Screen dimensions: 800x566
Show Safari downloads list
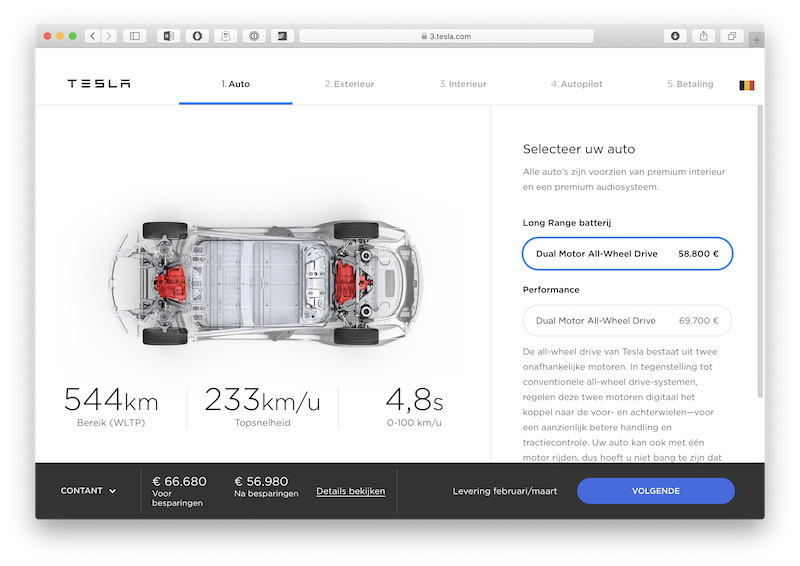coord(675,36)
